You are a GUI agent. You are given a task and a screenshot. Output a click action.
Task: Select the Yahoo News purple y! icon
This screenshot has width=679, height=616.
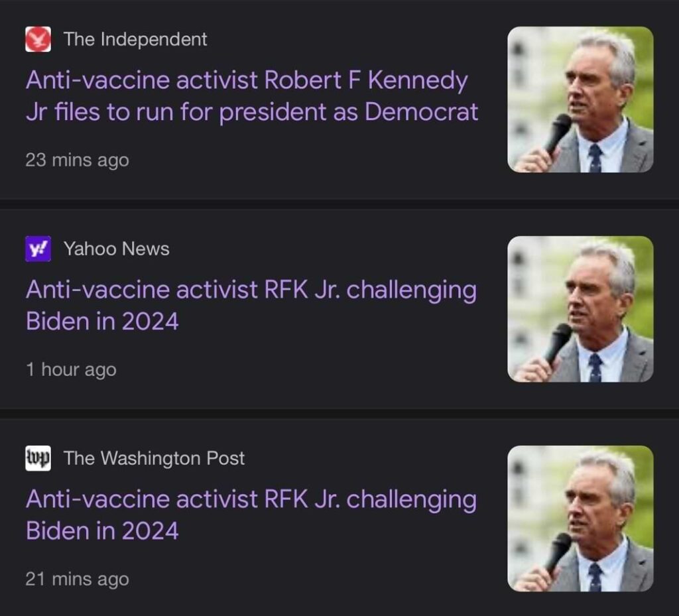click(x=36, y=248)
